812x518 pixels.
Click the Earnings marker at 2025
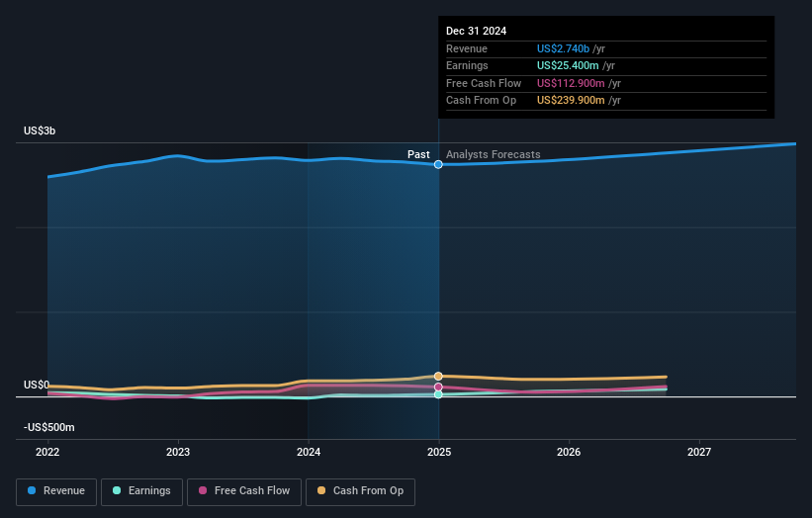[x=438, y=394]
